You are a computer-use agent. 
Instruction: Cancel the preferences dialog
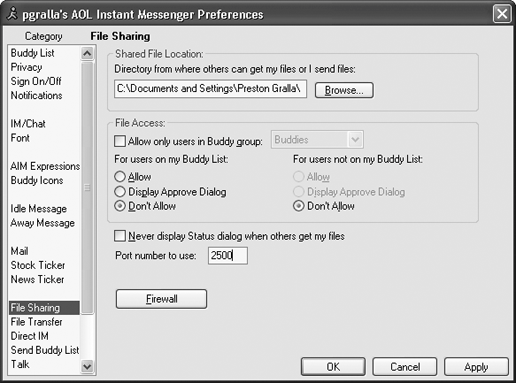405,367
